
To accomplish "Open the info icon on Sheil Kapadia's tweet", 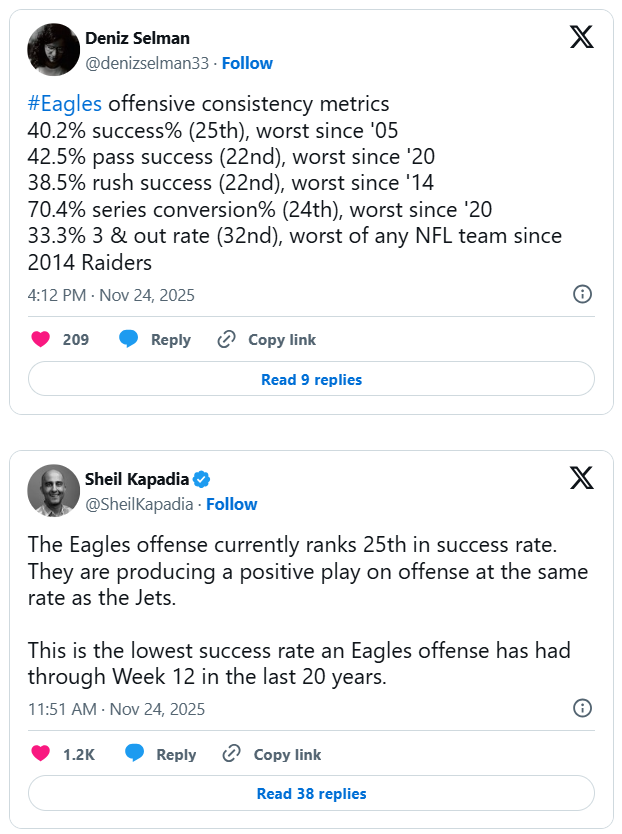I will [x=582, y=708].
